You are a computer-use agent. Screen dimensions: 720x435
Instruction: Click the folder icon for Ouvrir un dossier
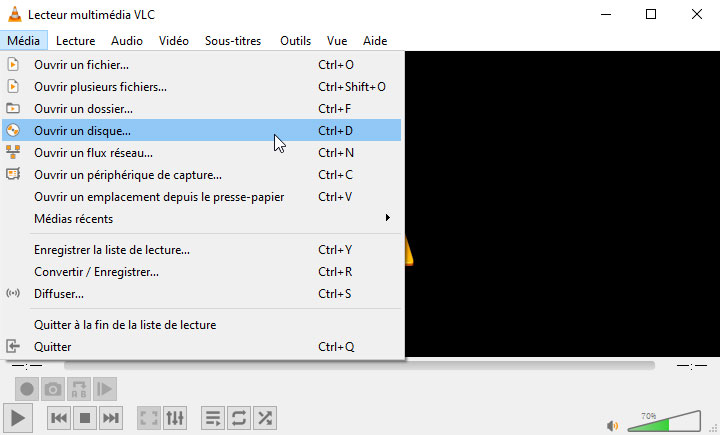[13, 108]
